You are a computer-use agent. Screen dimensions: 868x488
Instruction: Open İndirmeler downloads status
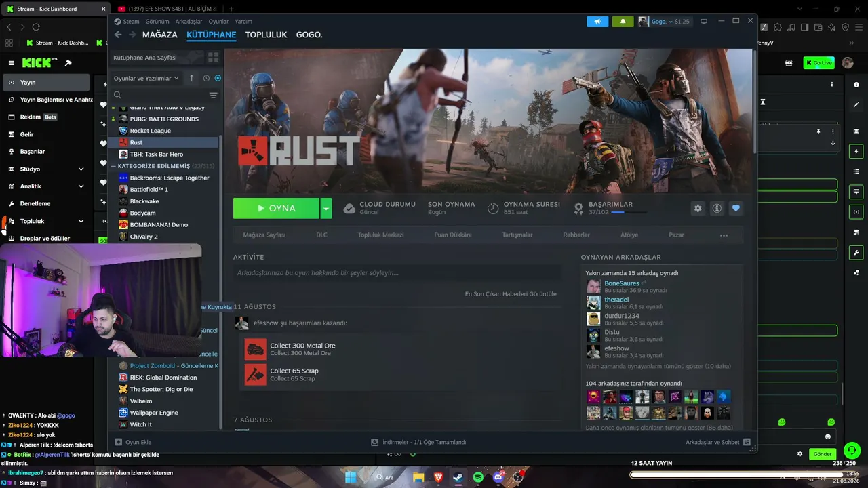(418, 442)
